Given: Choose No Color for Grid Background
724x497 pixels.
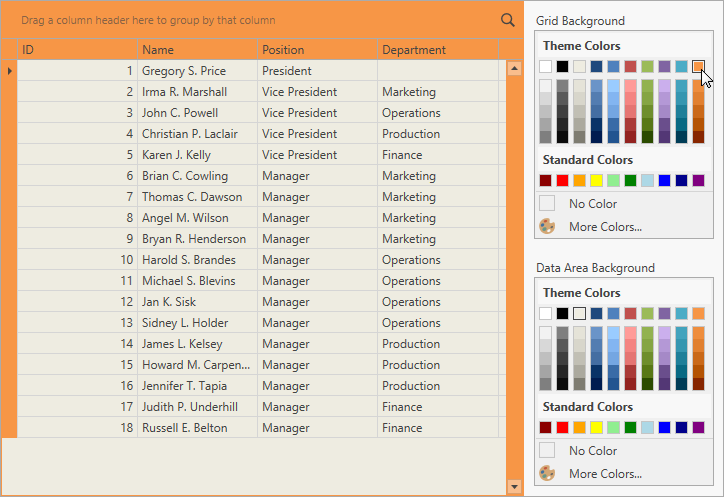Looking at the screenshot, I should [x=592, y=204].
